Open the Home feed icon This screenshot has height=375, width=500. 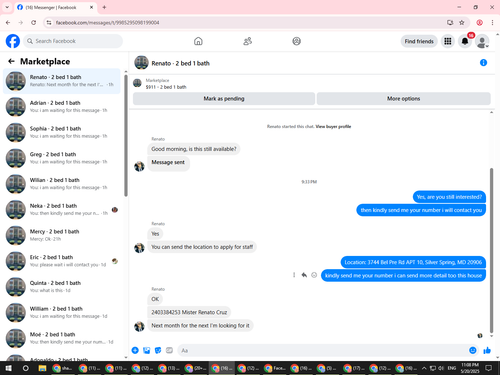coord(198,41)
